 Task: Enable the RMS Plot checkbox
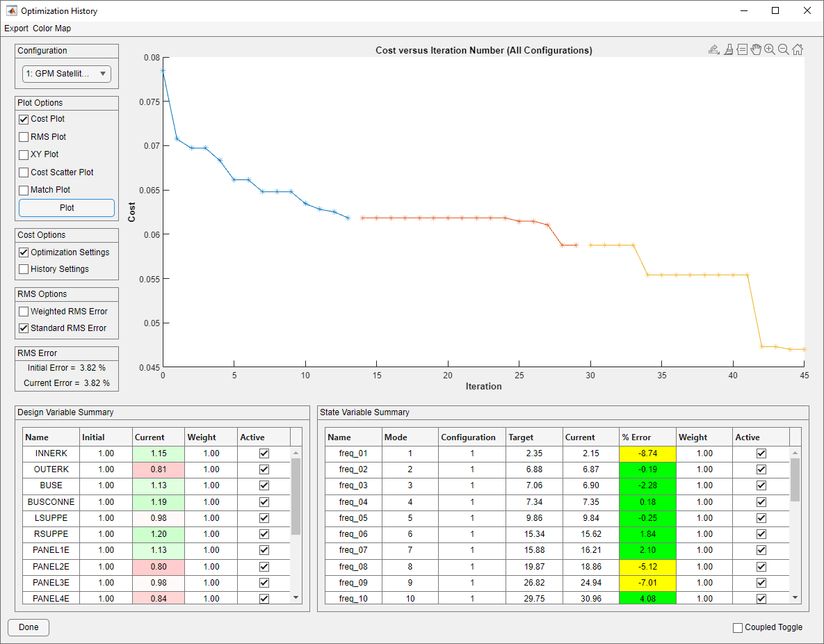coord(24,137)
